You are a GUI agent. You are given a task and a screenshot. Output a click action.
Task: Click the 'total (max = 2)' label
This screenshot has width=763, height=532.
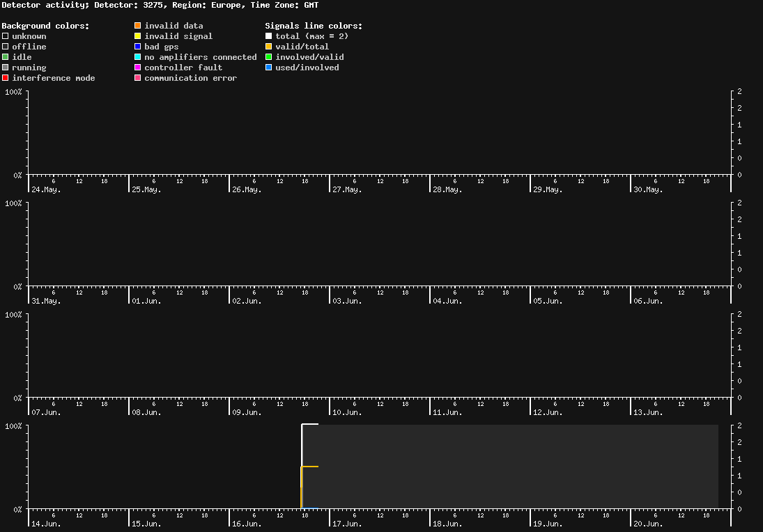click(x=312, y=36)
